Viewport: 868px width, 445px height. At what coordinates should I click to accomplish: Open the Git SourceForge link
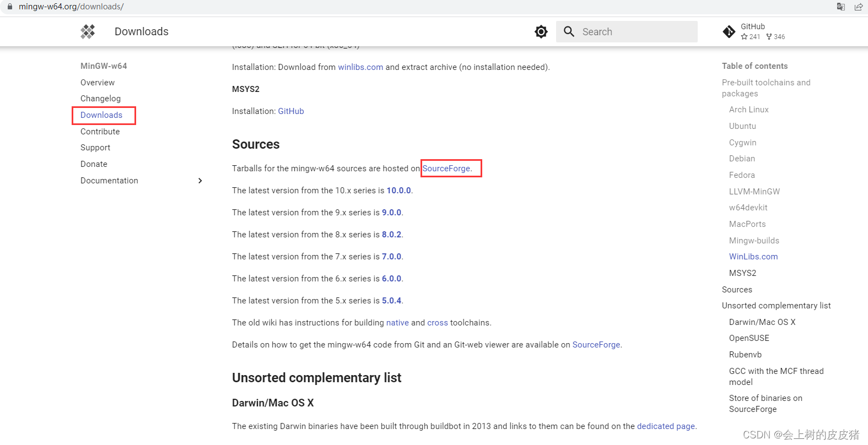(596, 345)
